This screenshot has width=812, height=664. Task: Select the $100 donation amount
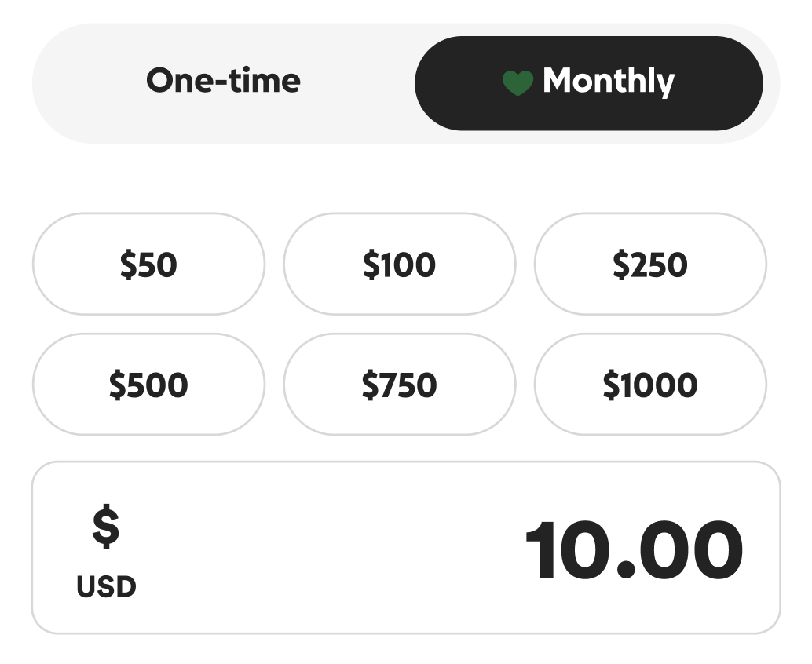(x=399, y=265)
